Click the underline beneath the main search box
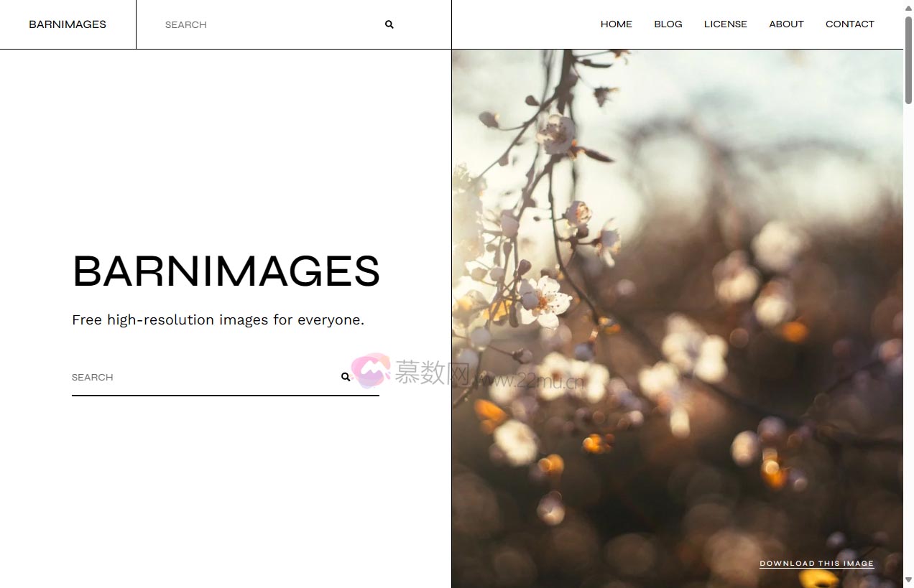Image resolution: width=914 pixels, height=588 pixels. (226, 394)
